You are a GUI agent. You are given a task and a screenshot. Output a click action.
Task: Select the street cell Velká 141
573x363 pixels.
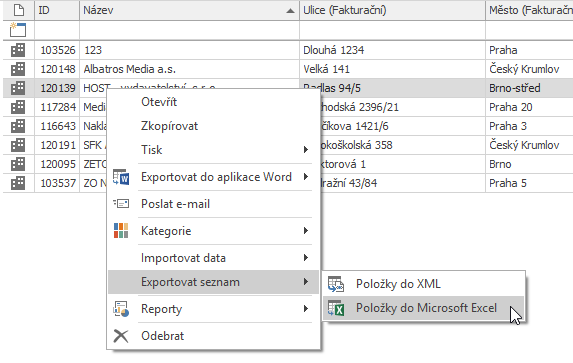point(392,69)
